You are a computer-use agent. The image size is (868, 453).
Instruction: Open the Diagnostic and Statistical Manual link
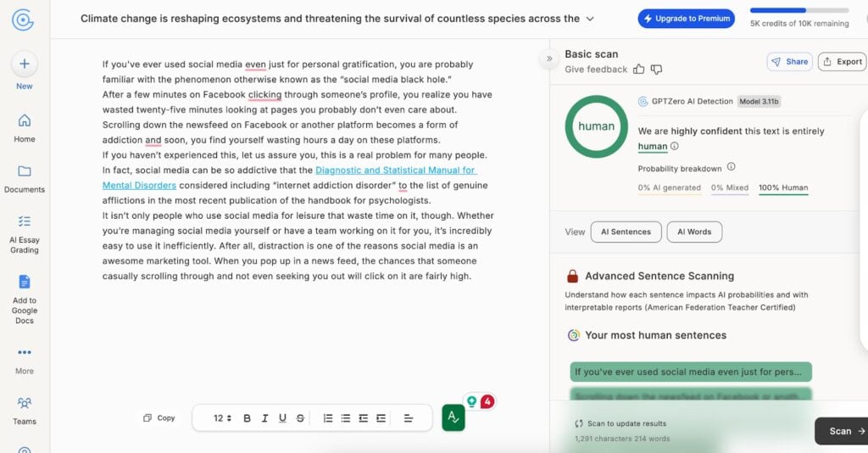pyautogui.click(x=289, y=178)
